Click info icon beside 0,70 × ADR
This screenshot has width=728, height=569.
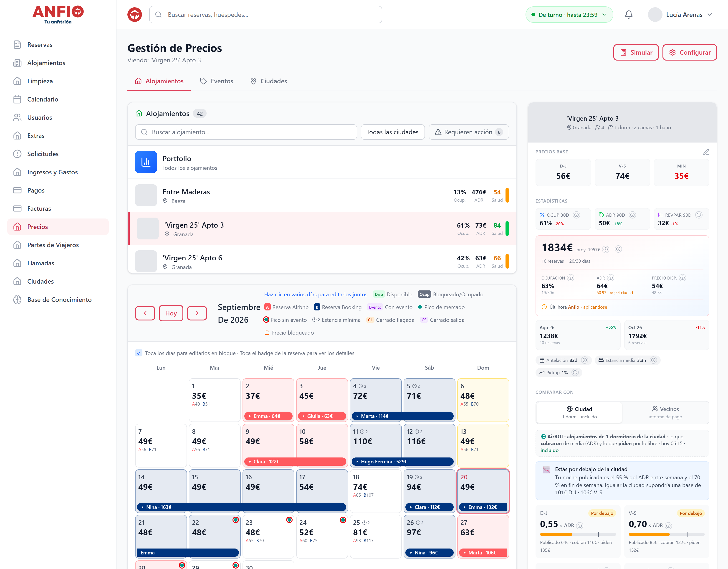pyautogui.click(x=668, y=526)
